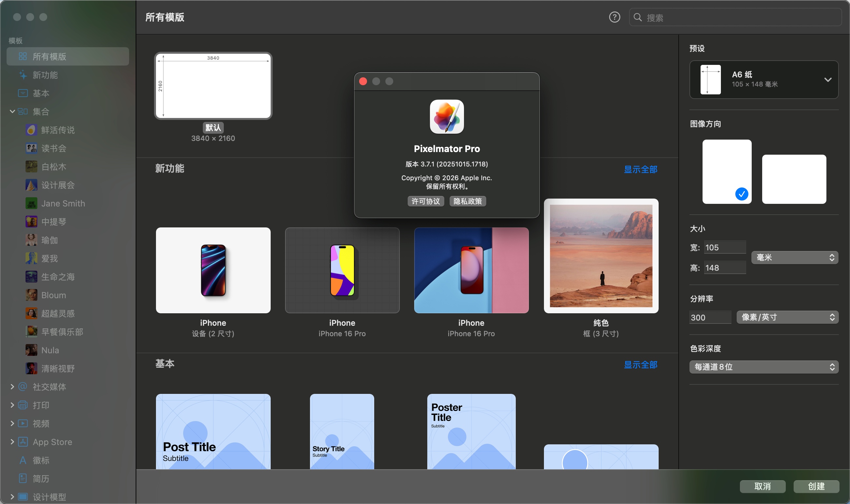Choose landscape image orientation
This screenshot has height=504, width=850.
tap(794, 179)
